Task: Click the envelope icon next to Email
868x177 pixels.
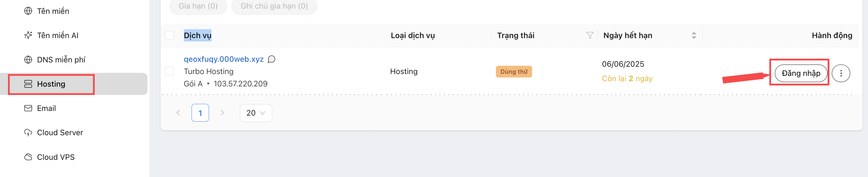Action: 28,108
